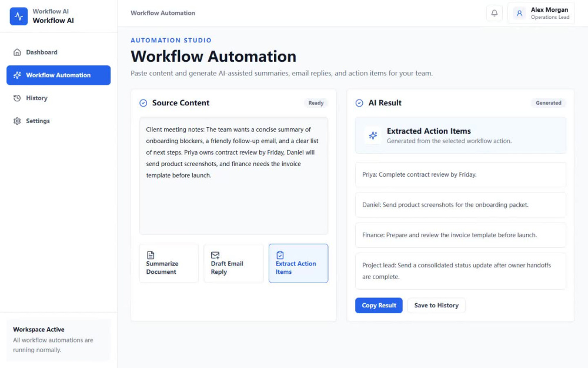588x368 pixels.
Task: Click 'Generated from the selected workflow action' text
Action: [449, 141]
